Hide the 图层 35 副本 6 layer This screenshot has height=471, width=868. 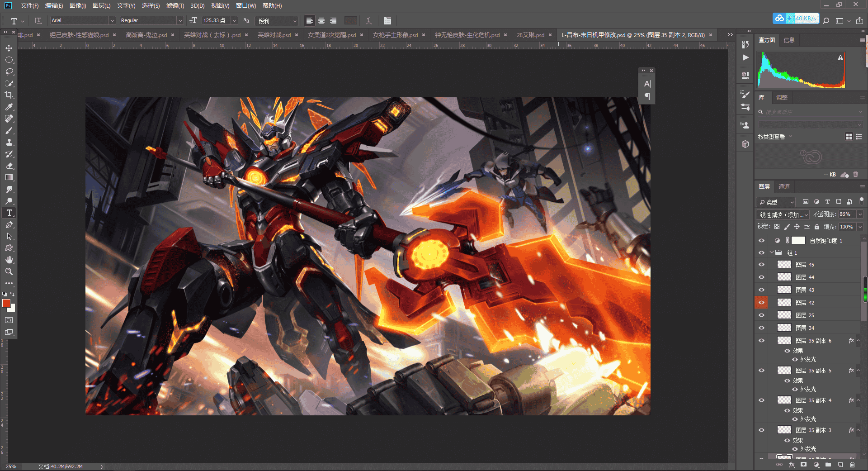[761, 341]
